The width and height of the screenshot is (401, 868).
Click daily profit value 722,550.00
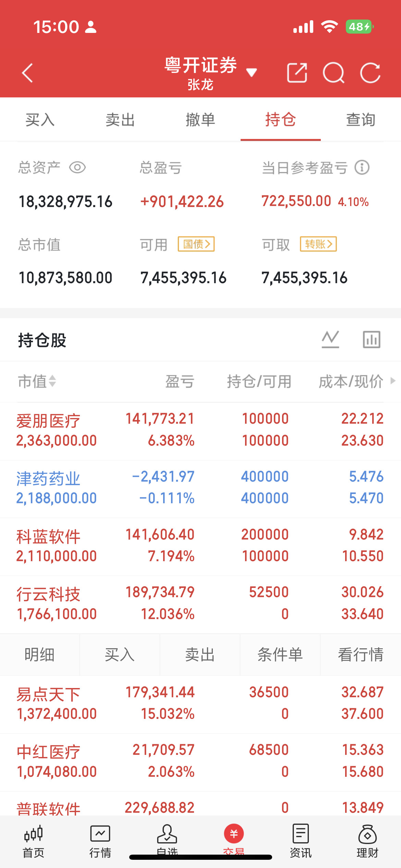tap(296, 201)
